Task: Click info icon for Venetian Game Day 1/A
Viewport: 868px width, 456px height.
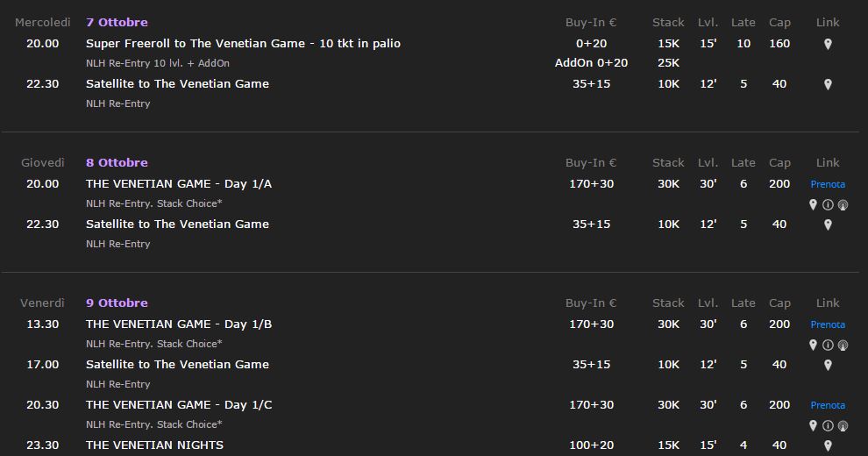Action: (x=828, y=204)
